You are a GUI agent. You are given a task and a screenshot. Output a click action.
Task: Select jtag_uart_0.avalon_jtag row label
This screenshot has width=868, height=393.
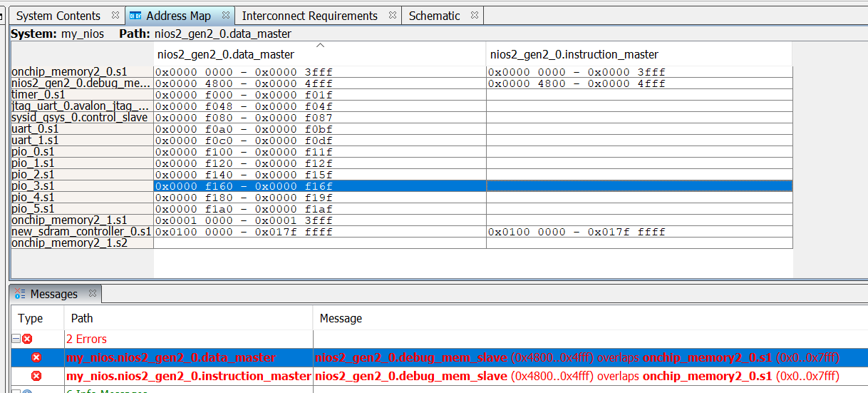coord(82,106)
